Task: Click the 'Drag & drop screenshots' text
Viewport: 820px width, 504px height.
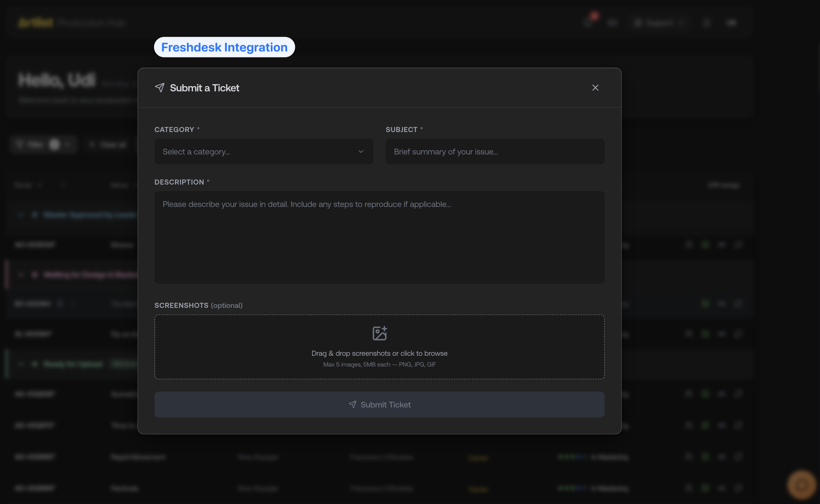Action: tap(379, 353)
